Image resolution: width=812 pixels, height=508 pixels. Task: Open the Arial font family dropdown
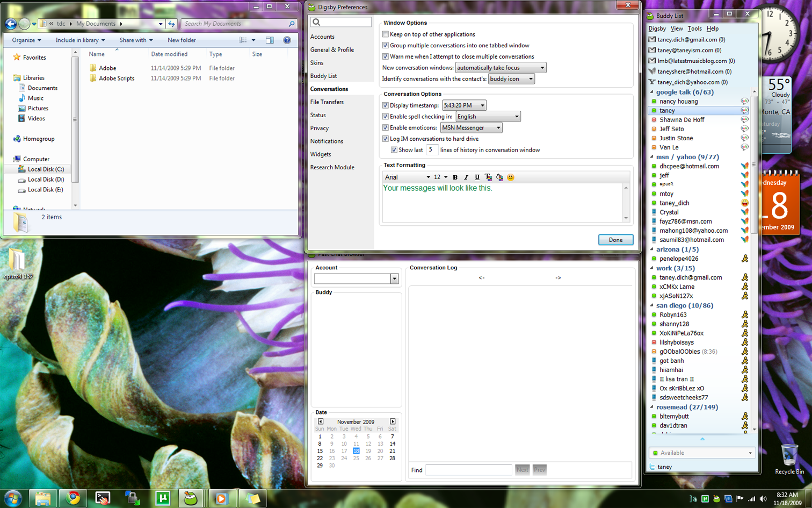click(x=407, y=177)
